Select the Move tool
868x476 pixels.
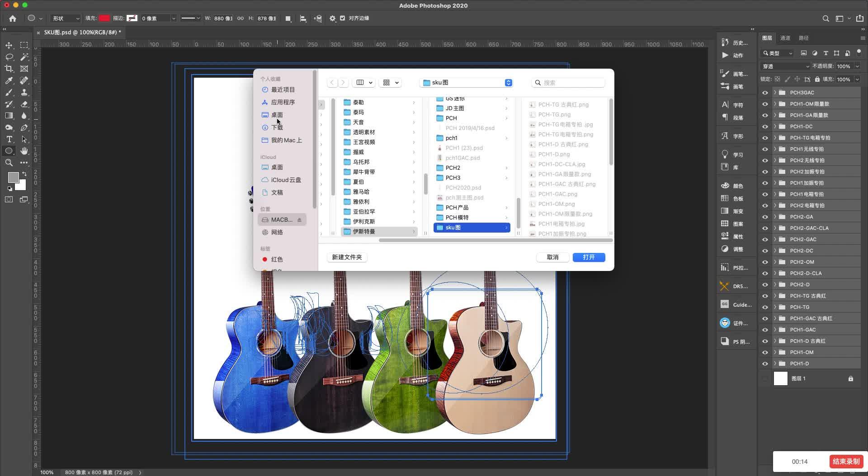click(9, 45)
